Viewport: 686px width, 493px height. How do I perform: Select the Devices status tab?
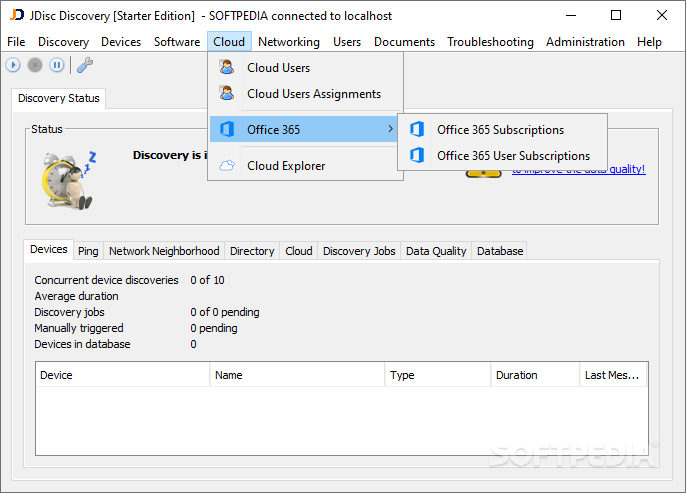coord(49,249)
